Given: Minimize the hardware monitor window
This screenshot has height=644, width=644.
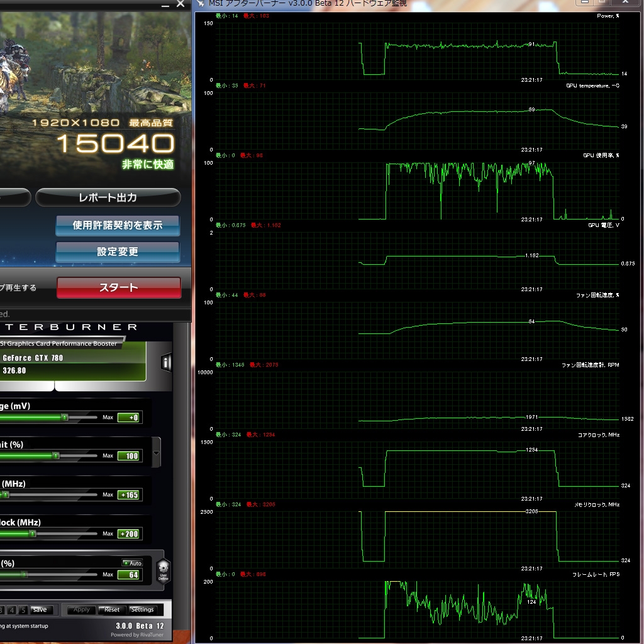Looking at the screenshot, I should (x=585, y=2).
